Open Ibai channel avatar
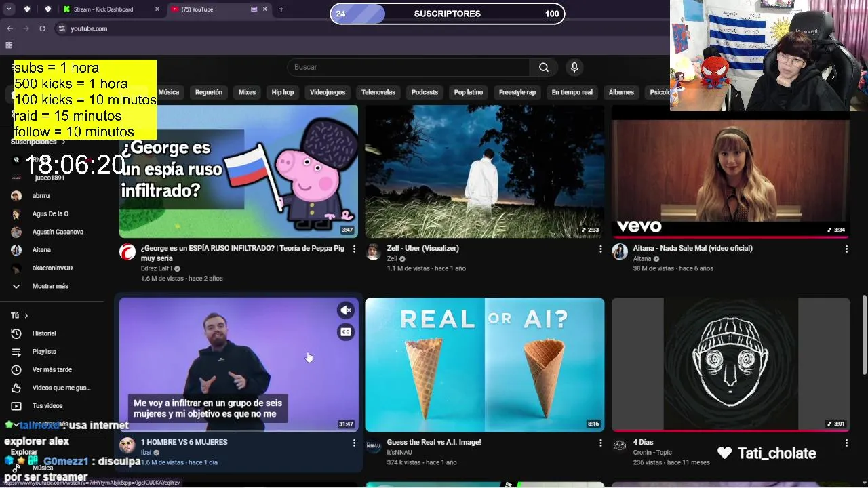Screen dimensions: 868x488 pyautogui.click(x=127, y=445)
